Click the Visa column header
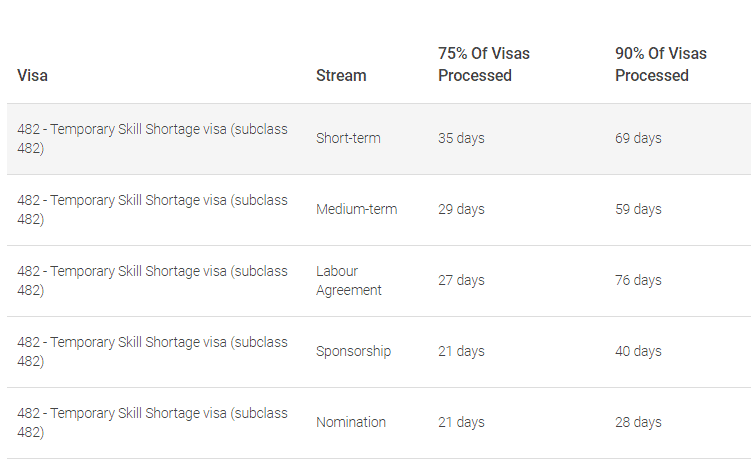Image resolution: width=751 pixels, height=472 pixels. [x=32, y=76]
